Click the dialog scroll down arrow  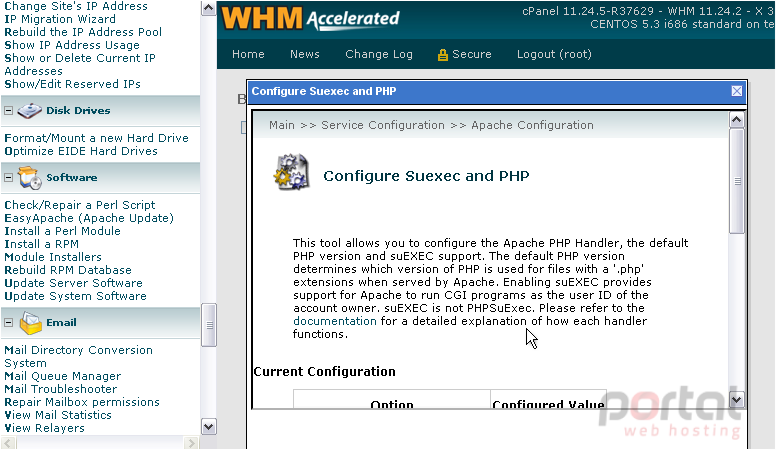point(736,400)
